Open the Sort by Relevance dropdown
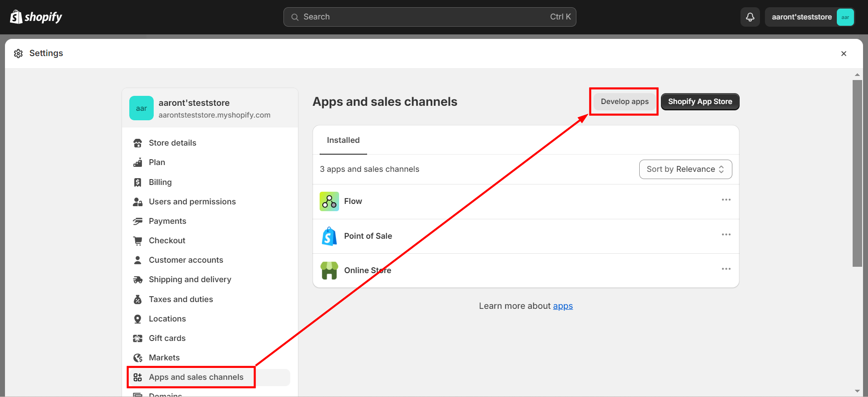Screen dimensions: 868x397 685,169
